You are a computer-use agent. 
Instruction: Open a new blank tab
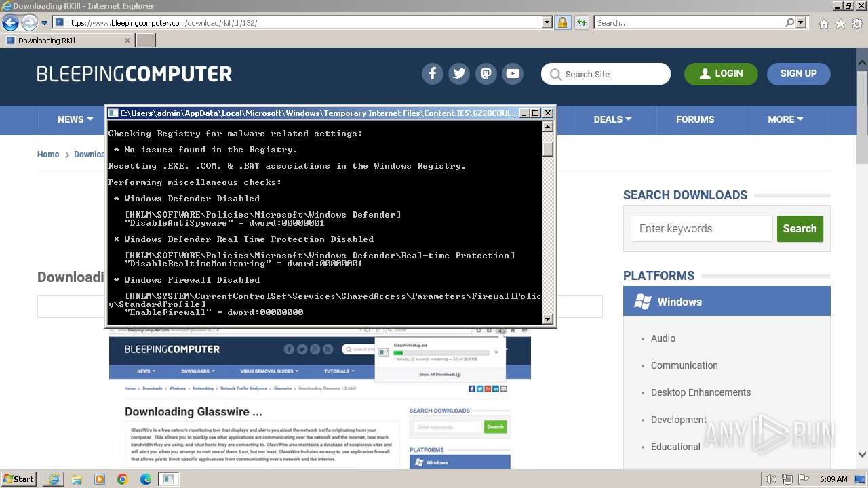point(146,40)
